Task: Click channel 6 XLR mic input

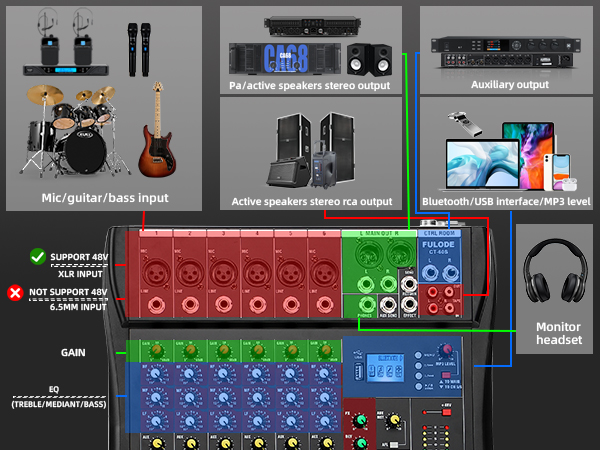Action: (324, 273)
